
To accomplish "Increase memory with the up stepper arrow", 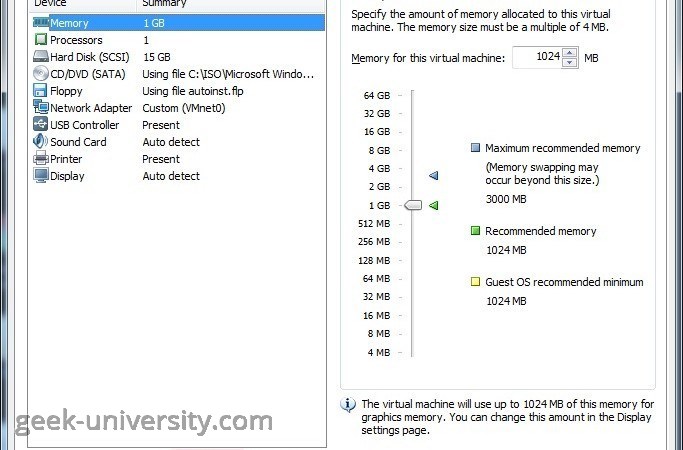I will coord(570,53).
